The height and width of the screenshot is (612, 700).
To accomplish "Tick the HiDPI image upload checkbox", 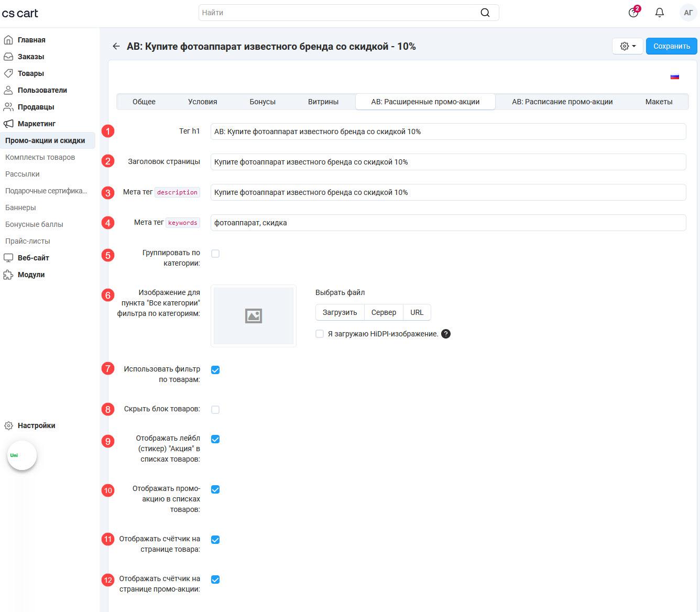I will click(x=320, y=334).
